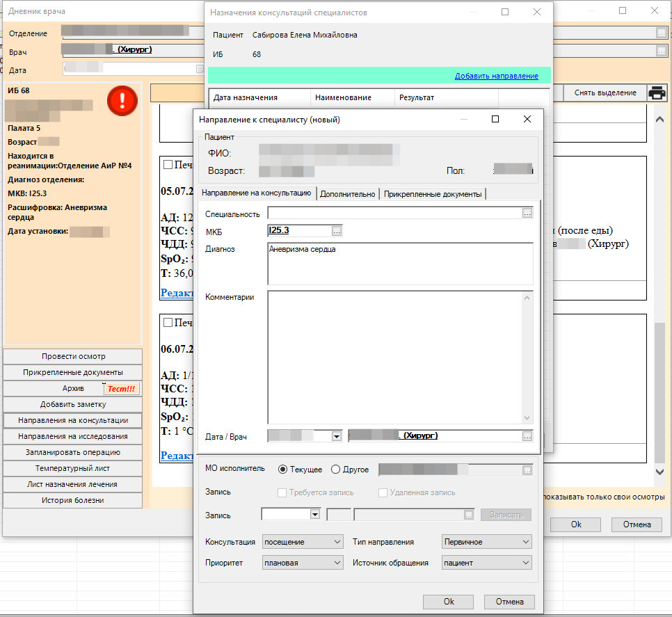Image resolution: width=672 pixels, height=617 pixels.
Task: Click the red exclamation alert icon
Action: 122,101
